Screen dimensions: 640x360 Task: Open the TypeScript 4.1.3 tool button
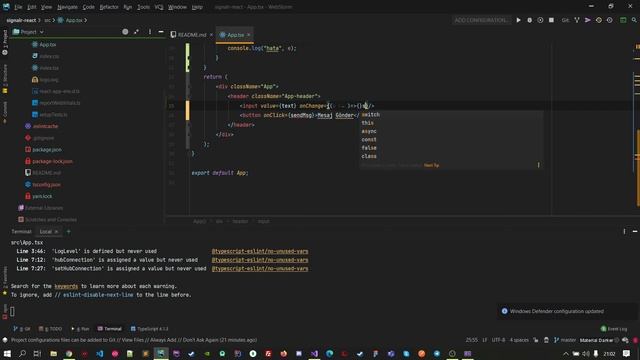coord(149,329)
